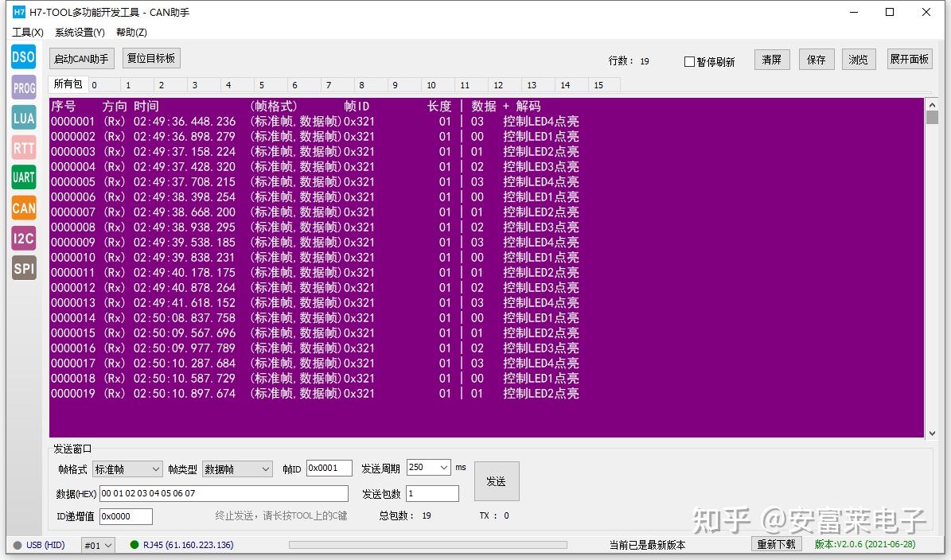
Task: Open the RTT viewer
Action: click(x=22, y=148)
